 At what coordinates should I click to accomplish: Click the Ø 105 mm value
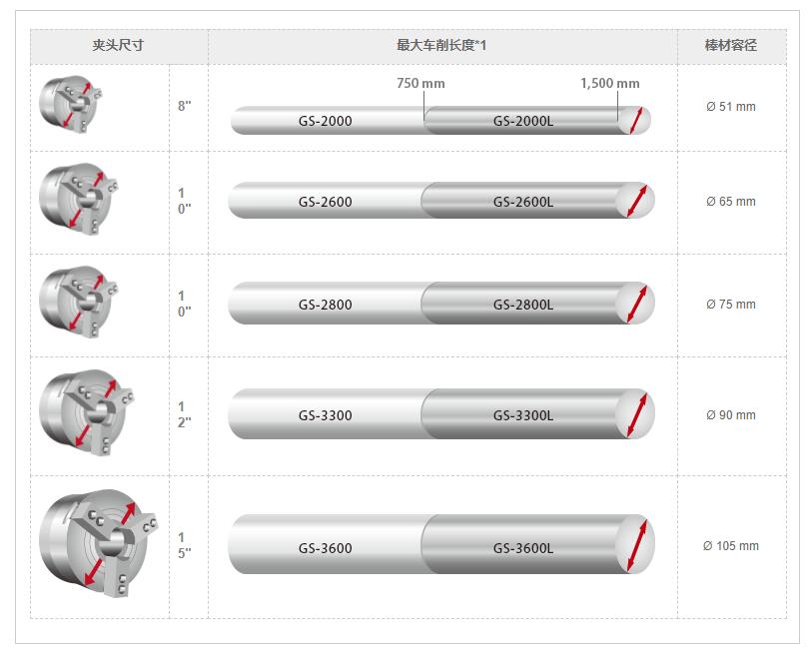click(x=731, y=546)
